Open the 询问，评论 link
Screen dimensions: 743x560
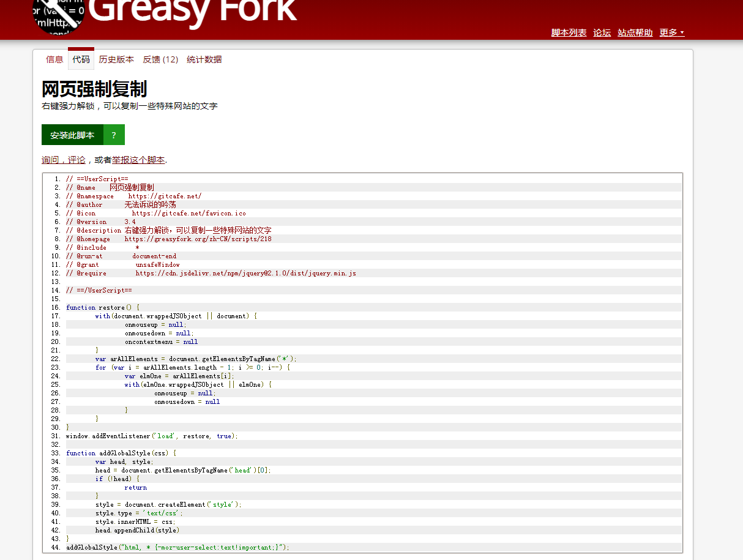[64, 160]
